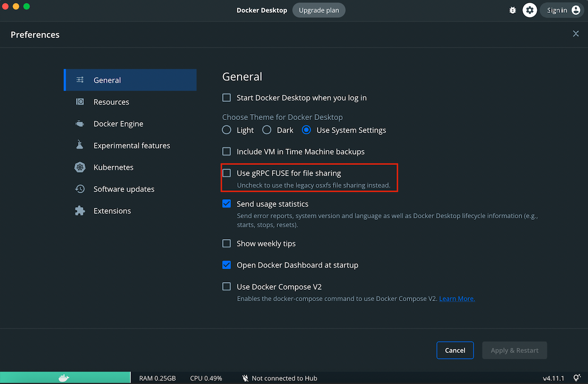Click the Cancel button
Image resolution: width=588 pixels, height=384 pixels.
point(455,350)
